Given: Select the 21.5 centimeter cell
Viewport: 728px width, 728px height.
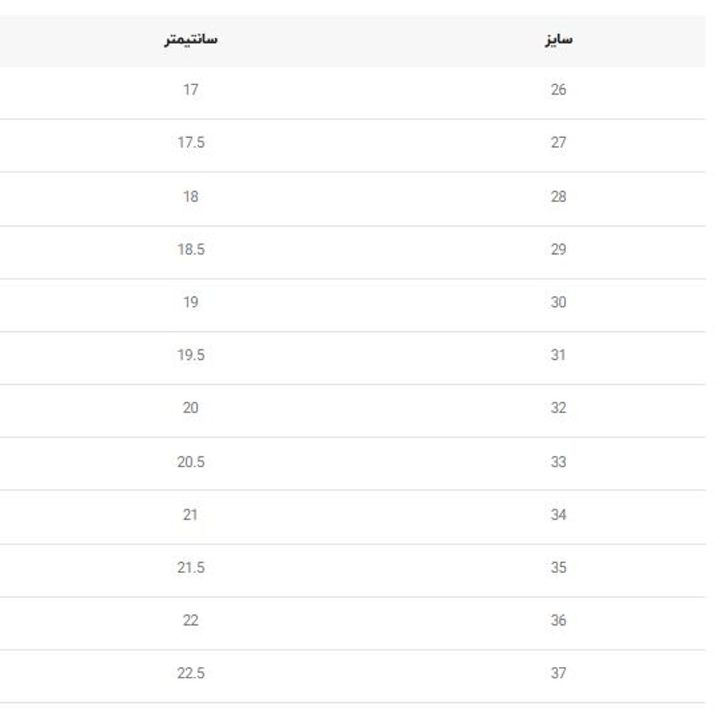Looking at the screenshot, I should tap(191, 567).
